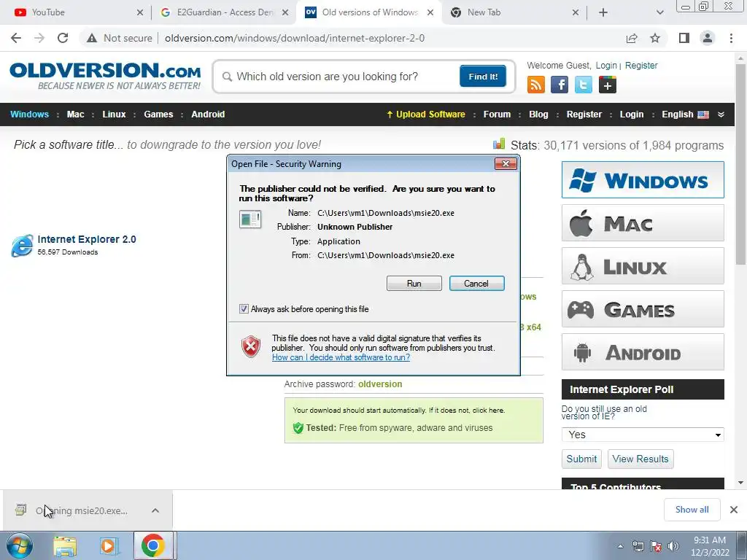Open File Explorer from taskbar
The width and height of the screenshot is (747, 560).
pos(65,546)
